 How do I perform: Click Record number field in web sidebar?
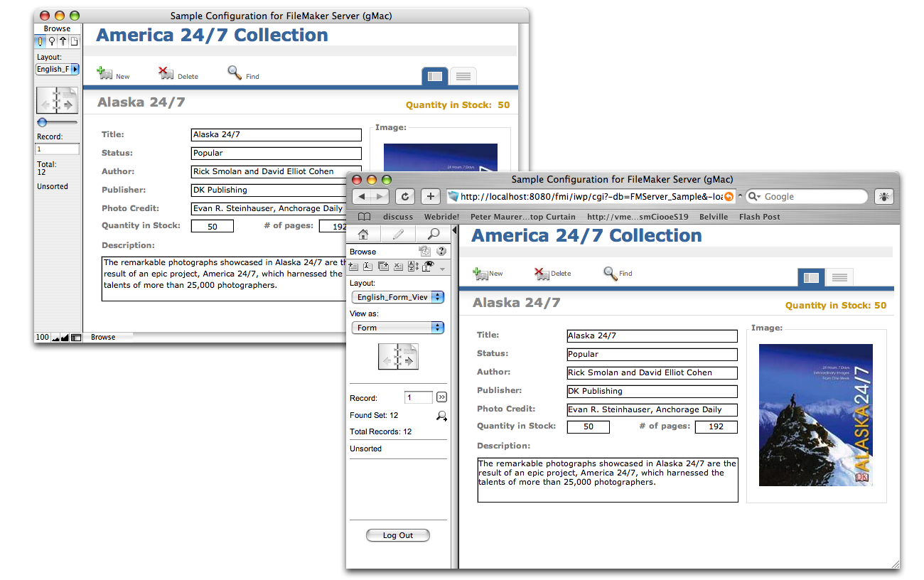tap(419, 397)
